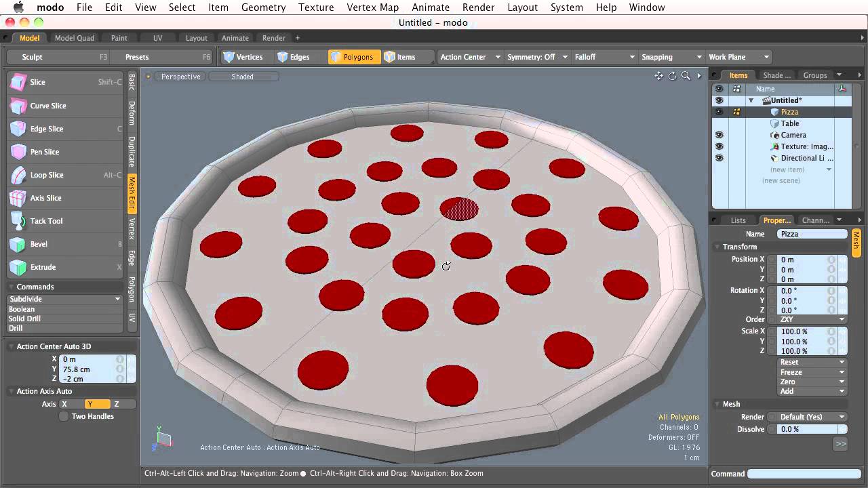This screenshot has width=868, height=488.
Task: Set Action Axis to Z
Action: 123,404
